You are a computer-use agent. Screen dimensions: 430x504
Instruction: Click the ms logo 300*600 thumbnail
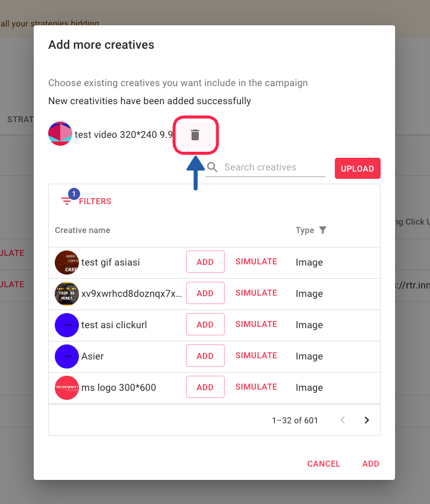67,388
